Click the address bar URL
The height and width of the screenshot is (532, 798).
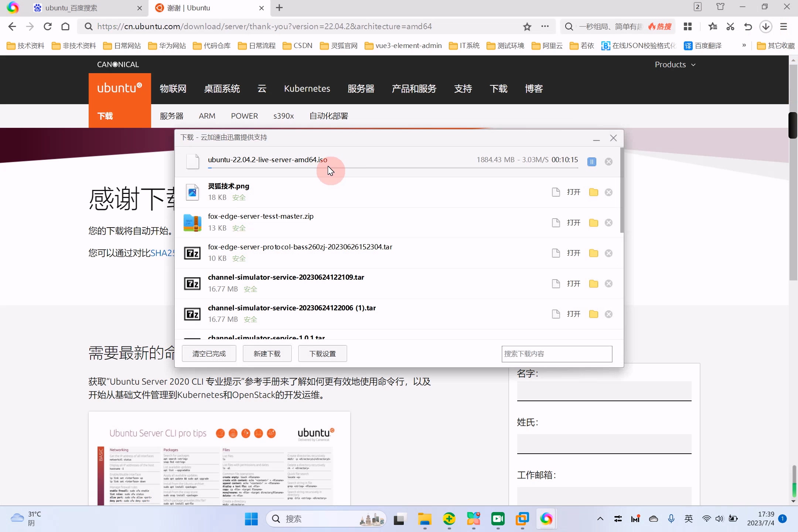pyautogui.click(x=265, y=27)
